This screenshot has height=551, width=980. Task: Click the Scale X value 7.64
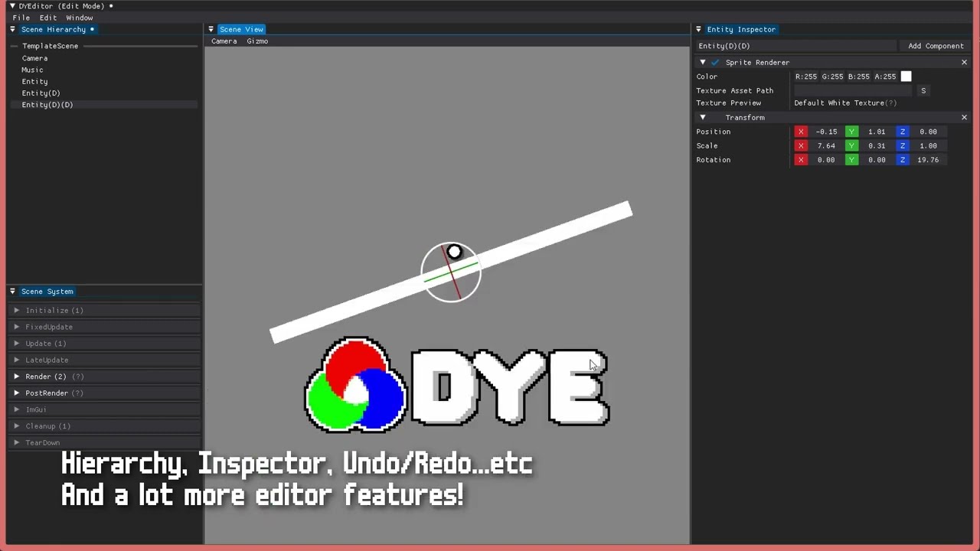pyautogui.click(x=826, y=145)
